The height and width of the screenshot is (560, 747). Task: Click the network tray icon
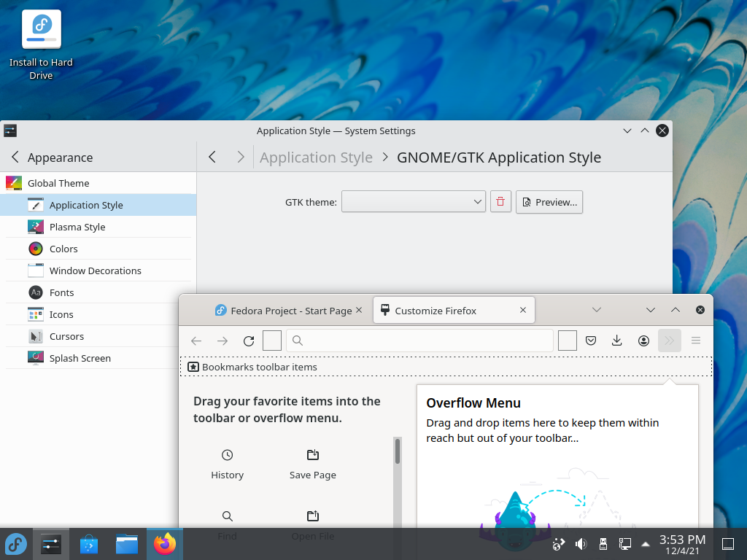point(624,544)
